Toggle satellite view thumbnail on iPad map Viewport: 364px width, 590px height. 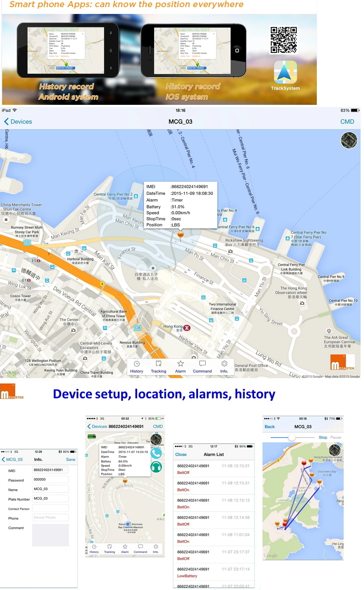(x=349, y=140)
